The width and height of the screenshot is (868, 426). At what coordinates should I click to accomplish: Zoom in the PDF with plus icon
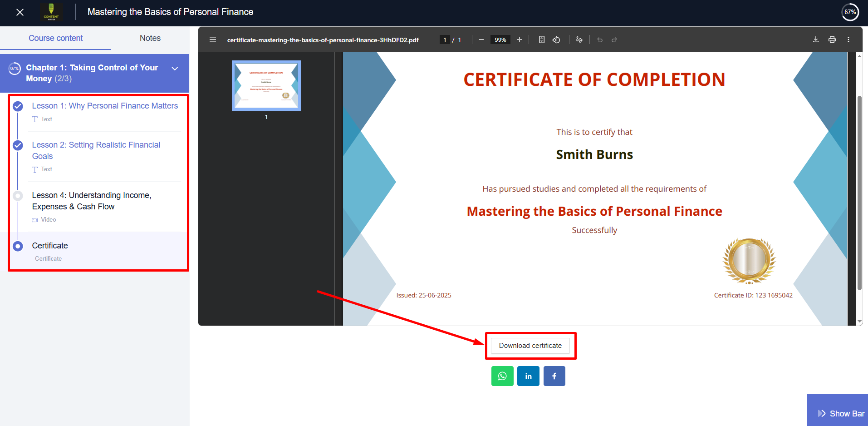520,40
